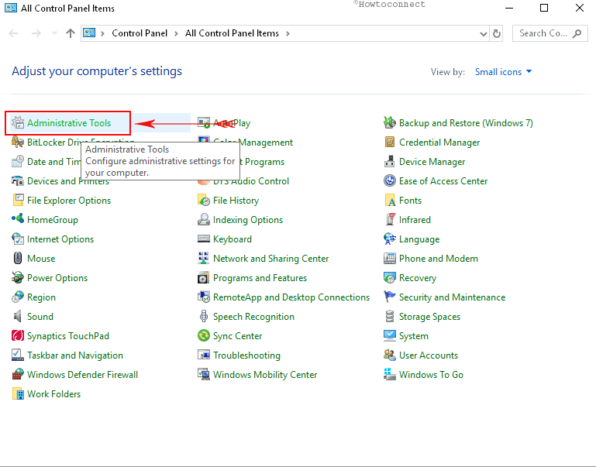The width and height of the screenshot is (596, 467).
Task: Click the Work Folders icon
Action: click(x=17, y=394)
